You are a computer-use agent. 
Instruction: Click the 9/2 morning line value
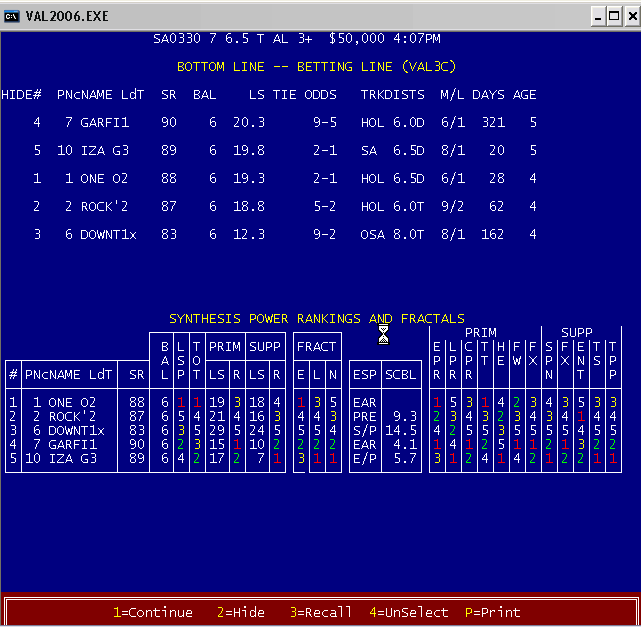pyautogui.click(x=452, y=206)
